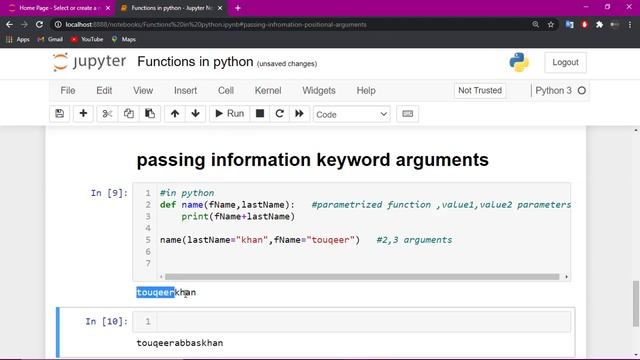Image resolution: width=640 pixels, height=360 pixels.
Task: Close the Home Page browser tab
Action: [108, 8]
